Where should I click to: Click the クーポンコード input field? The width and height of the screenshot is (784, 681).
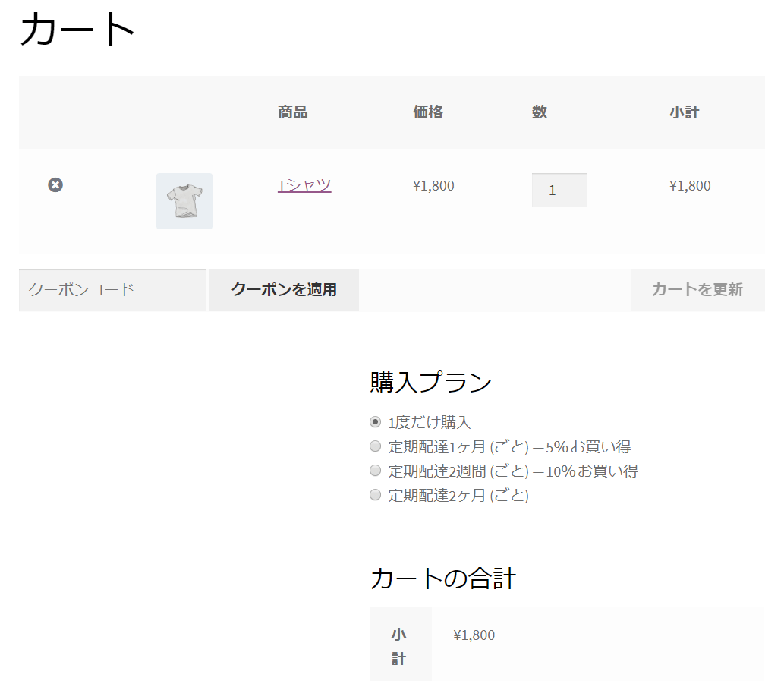click(x=112, y=290)
